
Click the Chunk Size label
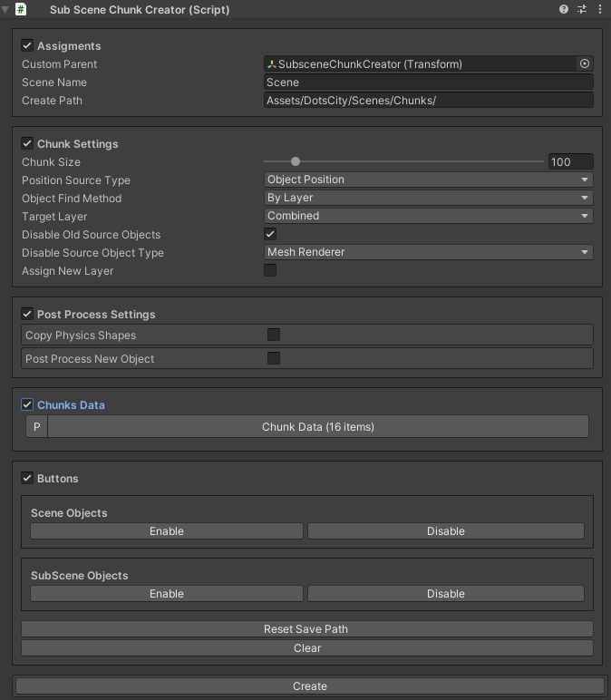(x=51, y=162)
